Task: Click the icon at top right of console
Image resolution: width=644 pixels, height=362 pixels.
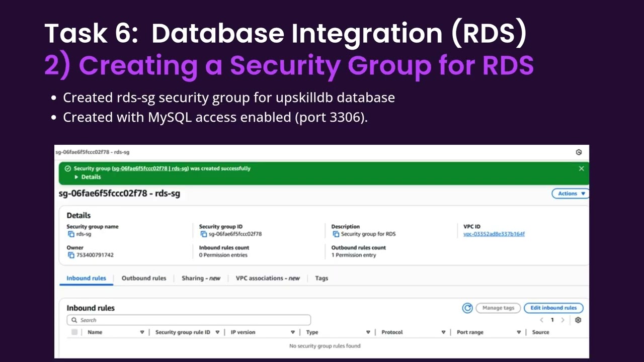Action: coord(579,152)
